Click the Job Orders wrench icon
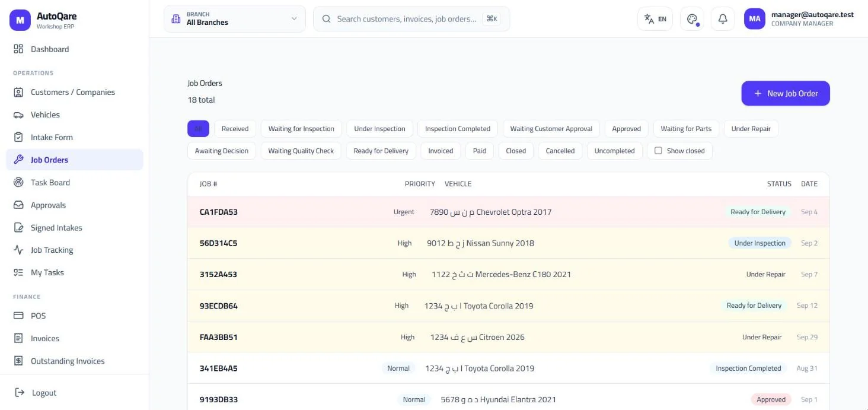 (18, 160)
